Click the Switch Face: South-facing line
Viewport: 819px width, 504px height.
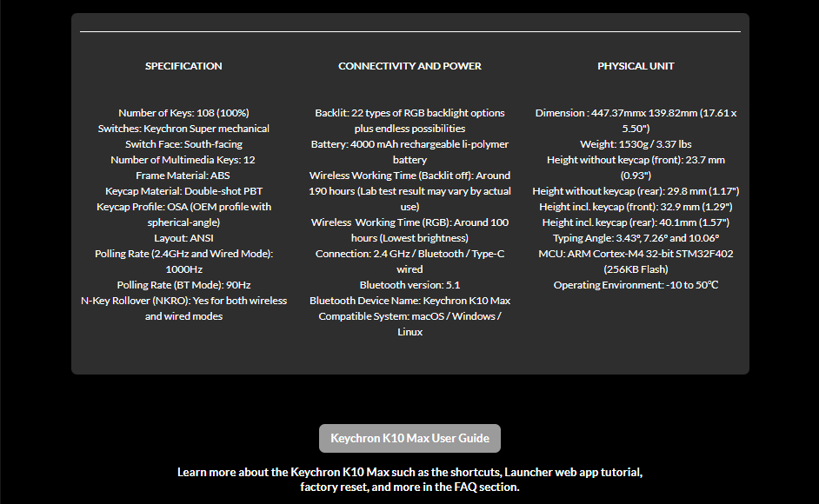(x=183, y=144)
